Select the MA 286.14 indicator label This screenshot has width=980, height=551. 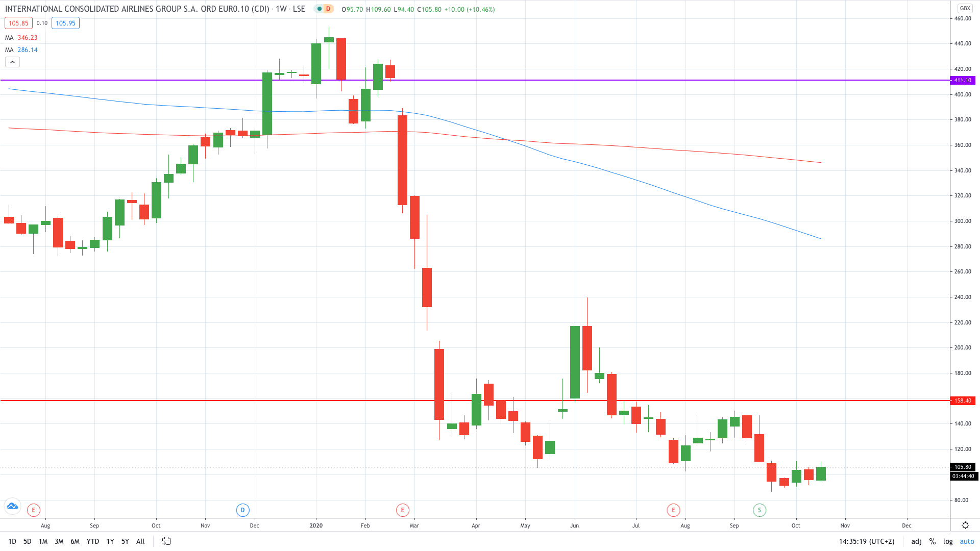click(21, 50)
